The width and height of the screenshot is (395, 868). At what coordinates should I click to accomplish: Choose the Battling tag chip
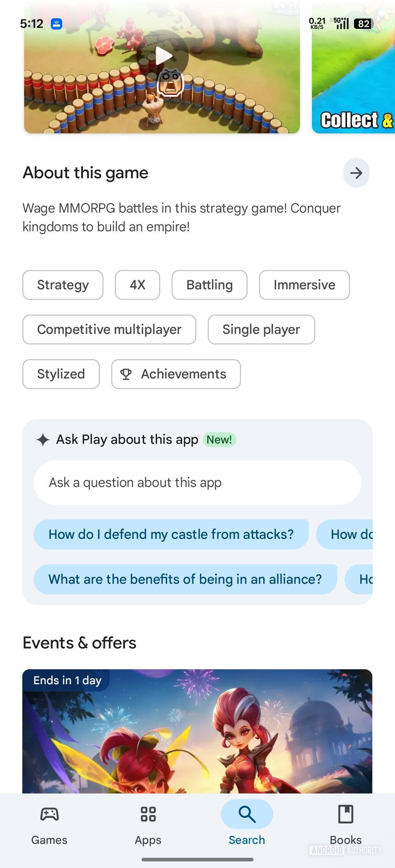(210, 285)
